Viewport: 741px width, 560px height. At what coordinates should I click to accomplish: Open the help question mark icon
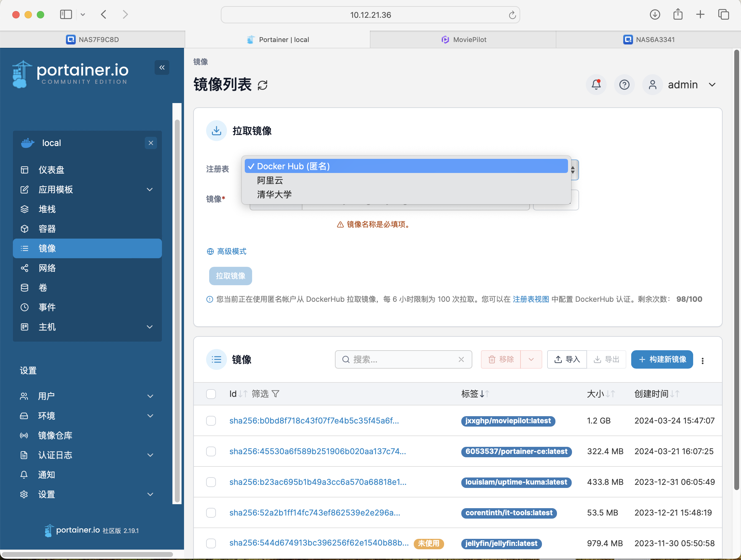[624, 84]
